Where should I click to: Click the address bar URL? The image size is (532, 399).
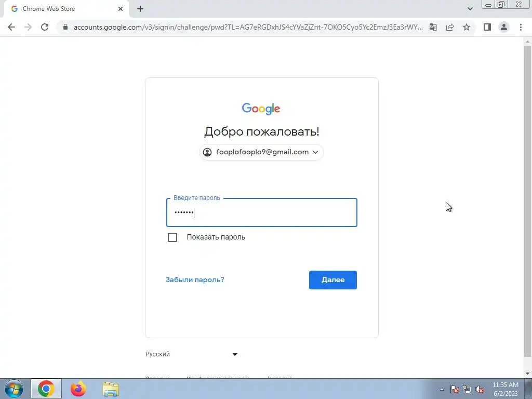248,27
